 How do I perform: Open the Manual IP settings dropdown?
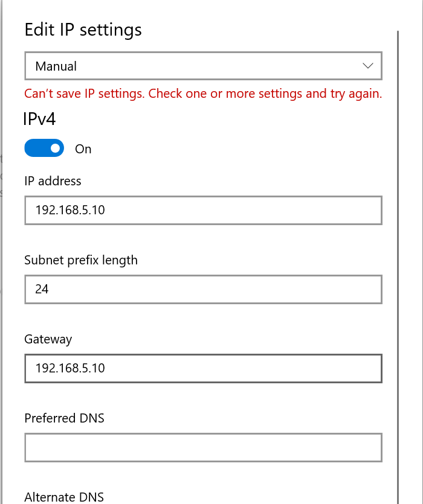203,66
